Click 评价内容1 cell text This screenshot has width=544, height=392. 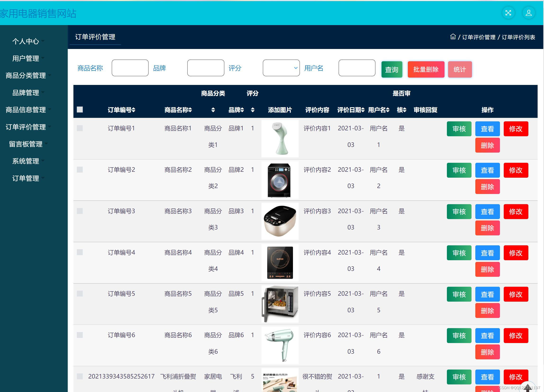(x=317, y=128)
